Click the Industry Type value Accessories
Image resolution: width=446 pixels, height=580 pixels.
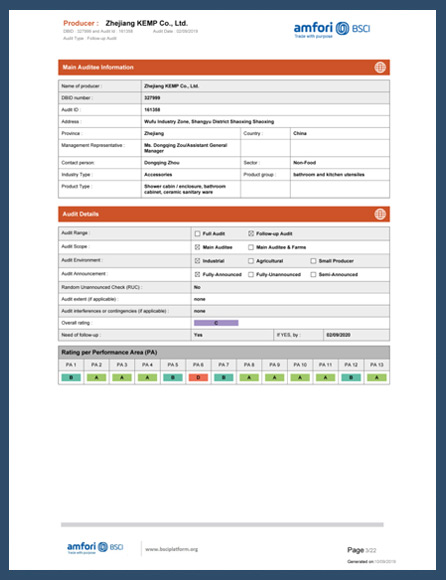(158, 175)
